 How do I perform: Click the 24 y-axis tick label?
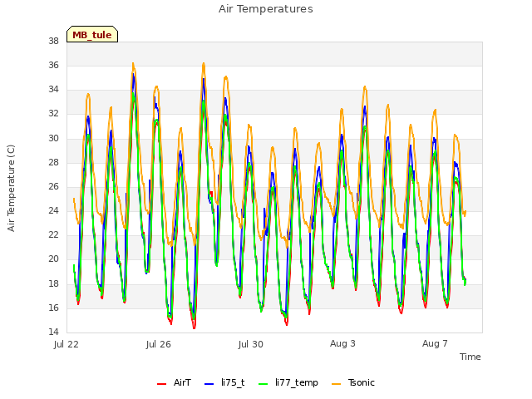click(x=53, y=210)
